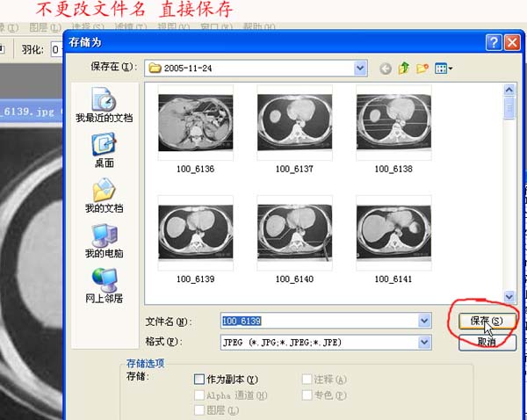The width and height of the screenshot is (527, 420).
Task: Click the Back navigation arrow icon
Action: (386, 69)
